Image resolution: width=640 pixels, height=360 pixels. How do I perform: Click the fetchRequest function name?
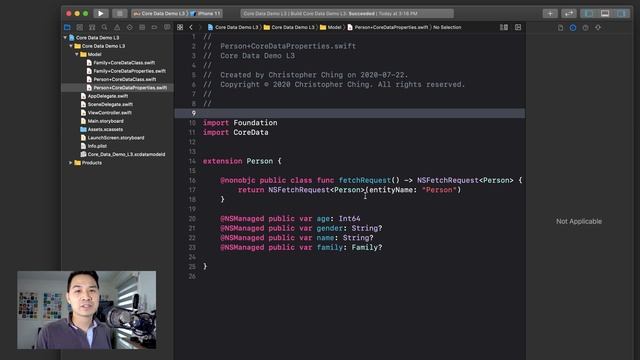365,180
